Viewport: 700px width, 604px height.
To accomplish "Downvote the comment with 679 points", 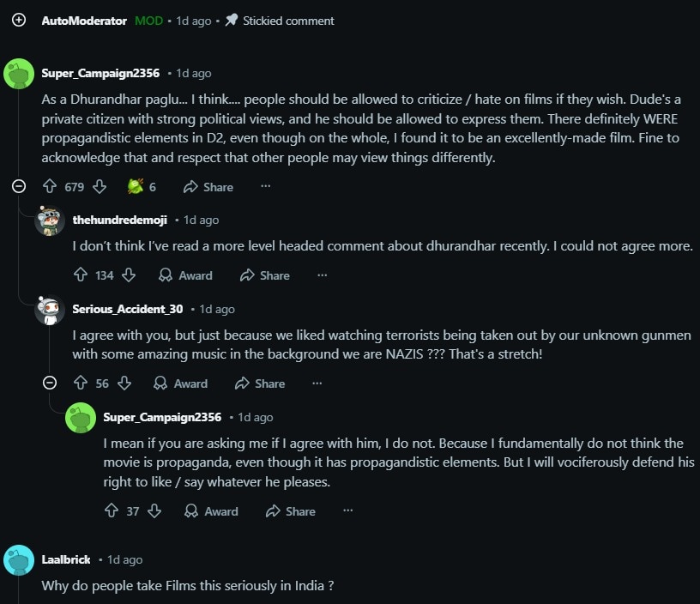I will click(x=99, y=186).
